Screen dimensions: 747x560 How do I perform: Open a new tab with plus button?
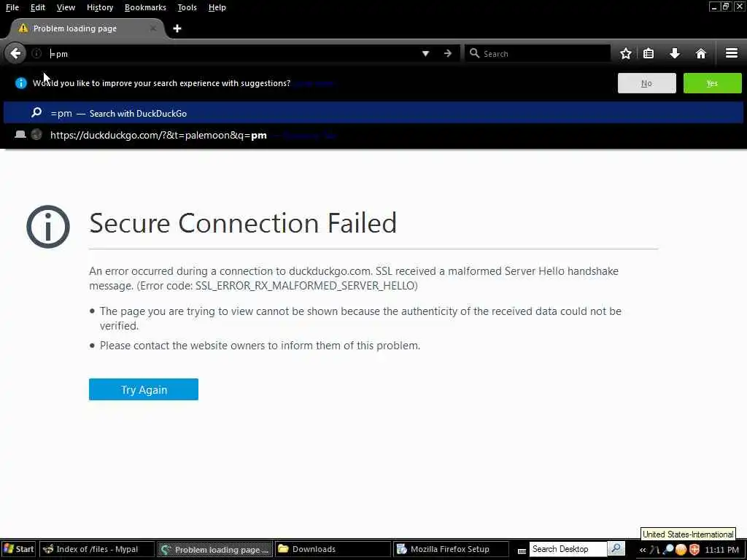click(177, 28)
